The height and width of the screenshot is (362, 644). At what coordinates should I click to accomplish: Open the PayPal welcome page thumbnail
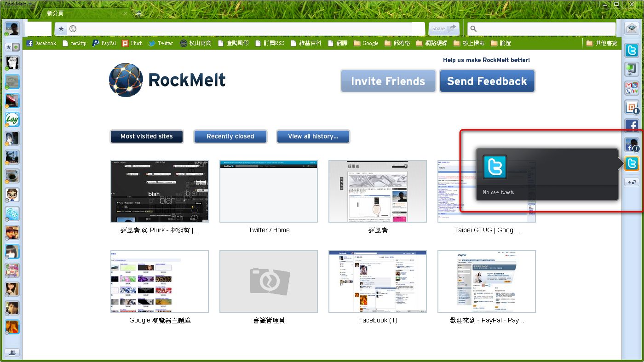pos(487,282)
